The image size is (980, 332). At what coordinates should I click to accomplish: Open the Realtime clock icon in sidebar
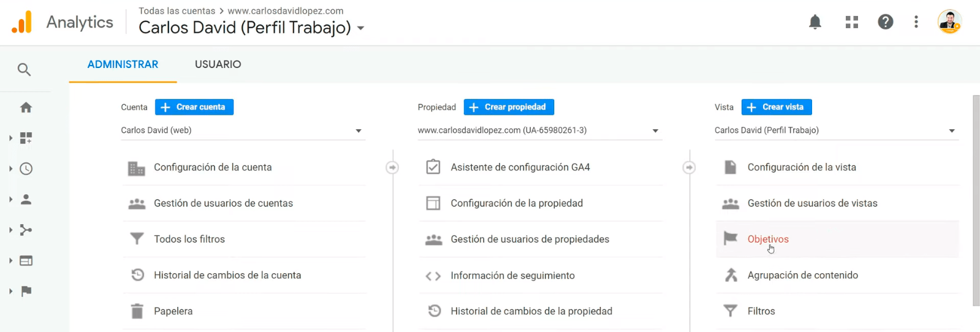pyautogui.click(x=26, y=168)
